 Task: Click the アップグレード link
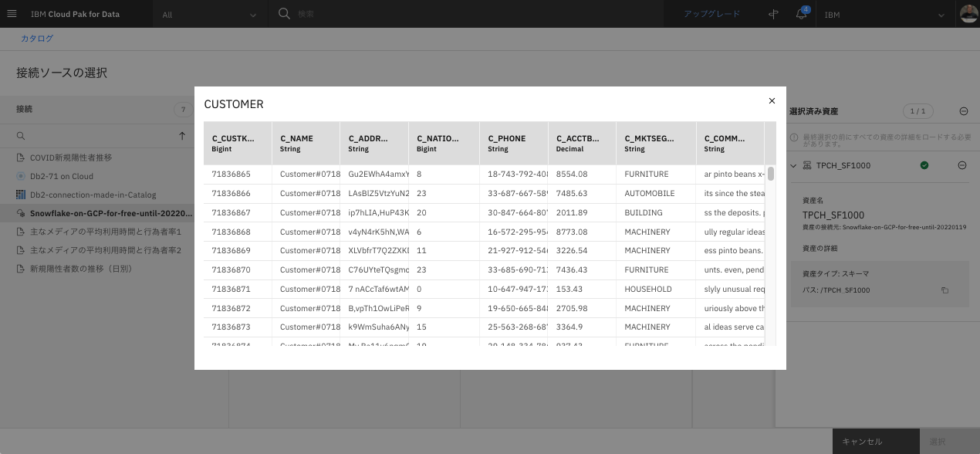(711, 14)
